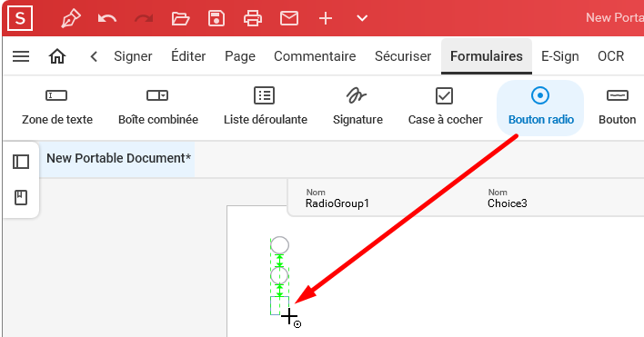
Task: Save the document with the floppy disk icon
Action: pyautogui.click(x=216, y=18)
